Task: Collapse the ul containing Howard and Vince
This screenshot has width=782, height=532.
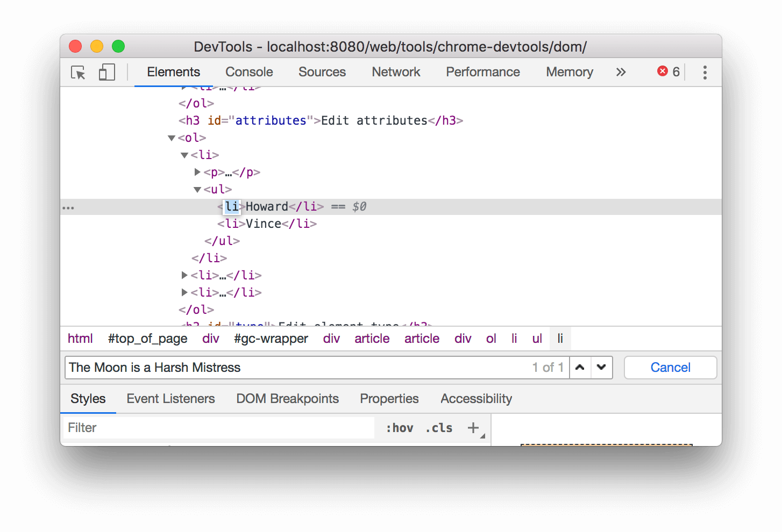Action: tap(197, 189)
